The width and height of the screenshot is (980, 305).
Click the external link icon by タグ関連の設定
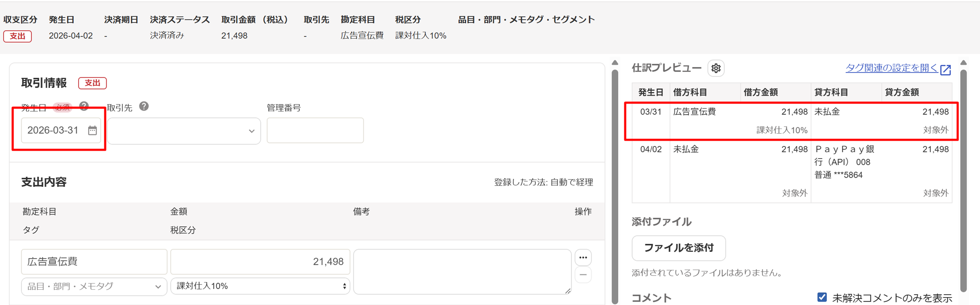945,69
